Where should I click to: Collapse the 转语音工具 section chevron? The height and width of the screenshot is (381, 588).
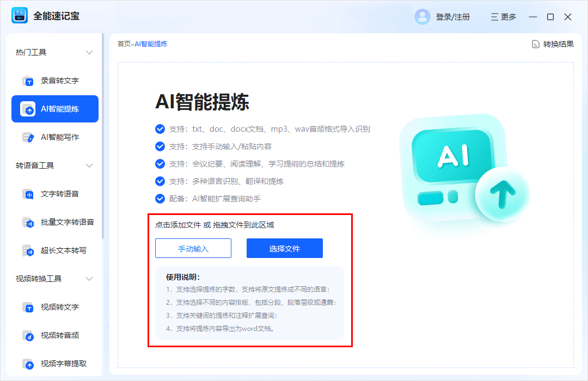point(90,165)
